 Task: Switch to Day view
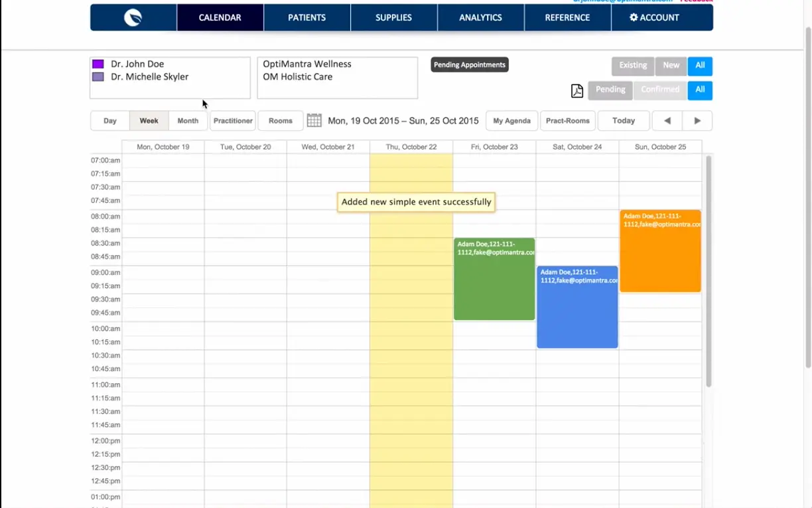[109, 120]
